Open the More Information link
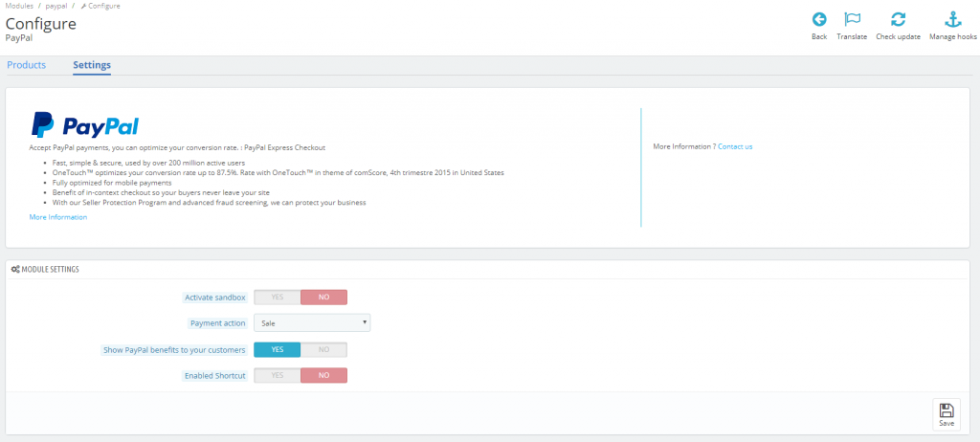Image resolution: width=980 pixels, height=442 pixels. (58, 217)
